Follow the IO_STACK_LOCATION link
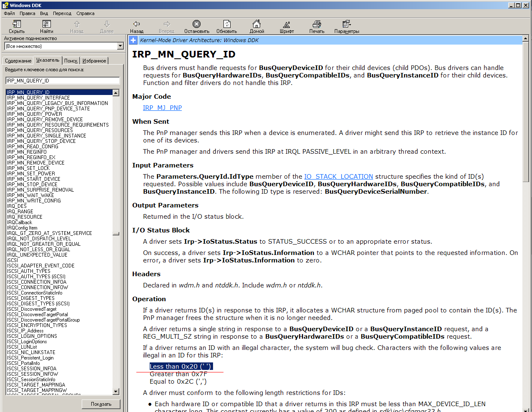 click(x=339, y=177)
